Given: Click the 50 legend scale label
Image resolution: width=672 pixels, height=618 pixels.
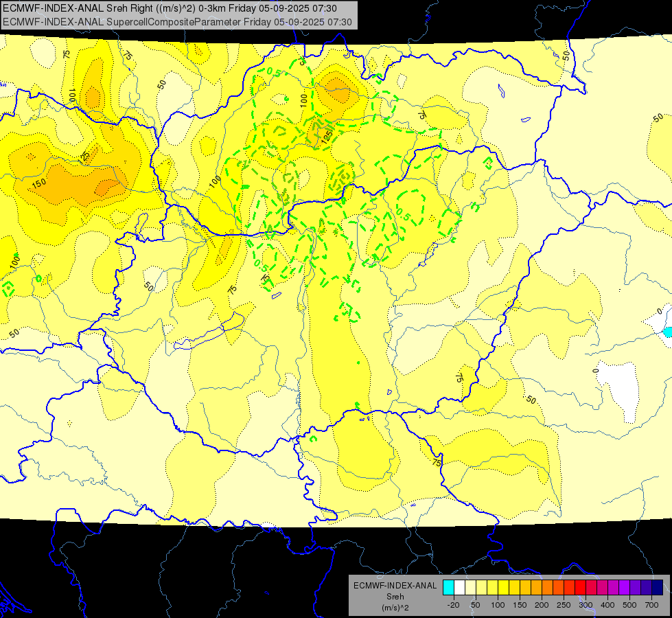Looking at the screenshot, I should [x=476, y=605].
